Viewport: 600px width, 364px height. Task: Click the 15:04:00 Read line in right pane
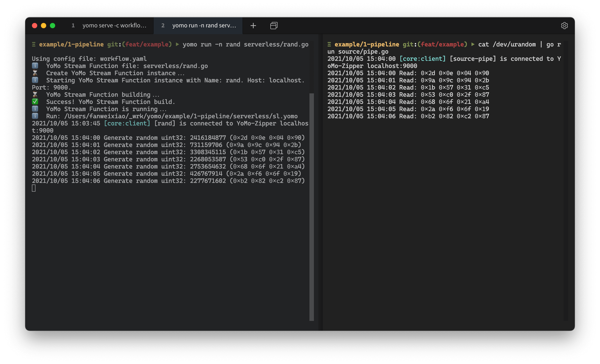[x=408, y=73]
